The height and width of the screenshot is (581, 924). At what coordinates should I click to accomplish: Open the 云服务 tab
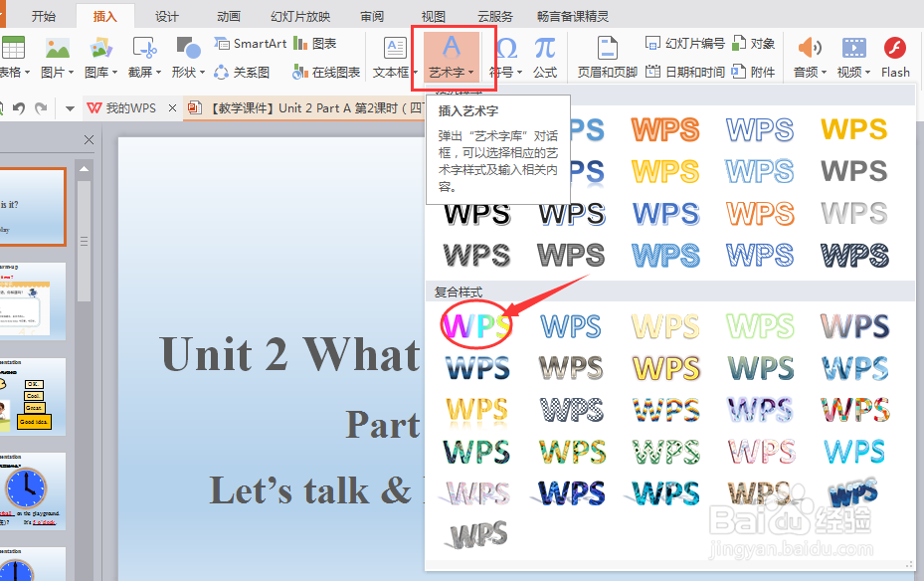point(495,16)
